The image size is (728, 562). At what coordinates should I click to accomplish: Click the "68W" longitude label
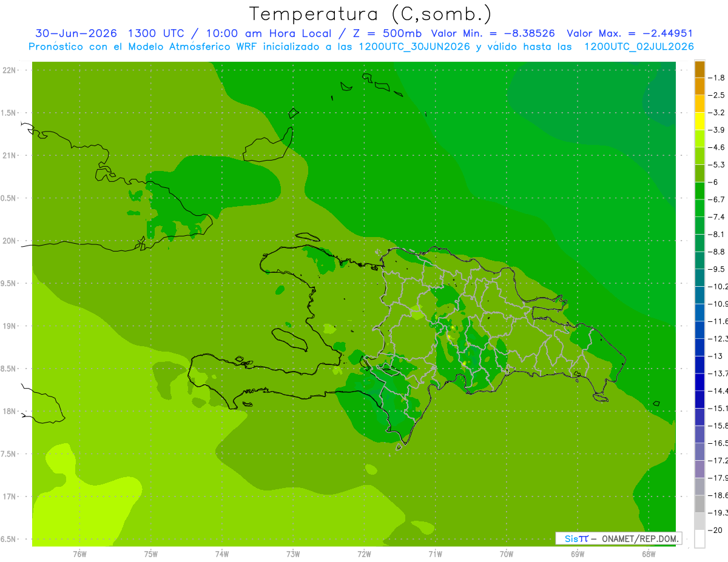[649, 554]
